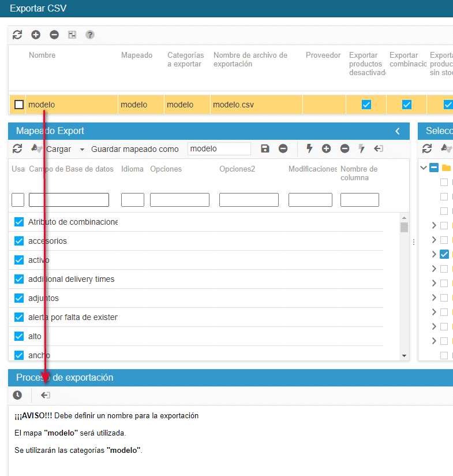Delete the saved mapping with the minus icon
The image size is (453, 476).
pos(283,148)
